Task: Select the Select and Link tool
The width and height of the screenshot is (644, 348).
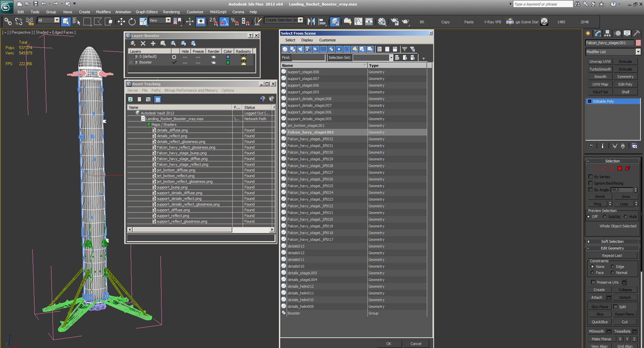Action: pyautogui.click(x=8, y=22)
